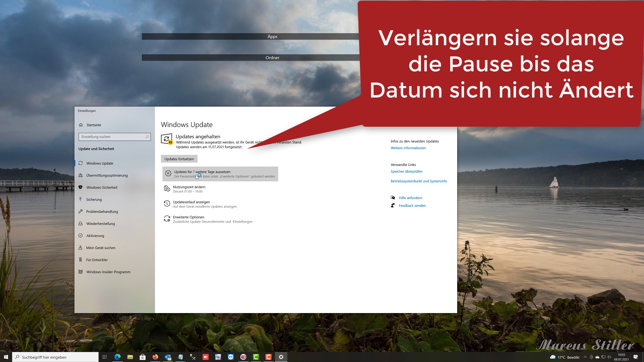Screen dimensions: 644x362
Task: Open Task View from taskbar
Action: tap(105, 357)
